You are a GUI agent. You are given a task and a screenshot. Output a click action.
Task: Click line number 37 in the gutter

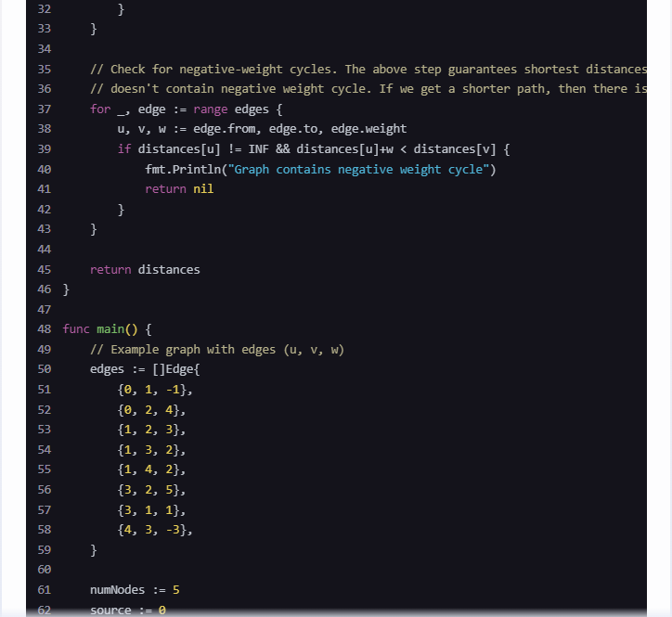45,109
